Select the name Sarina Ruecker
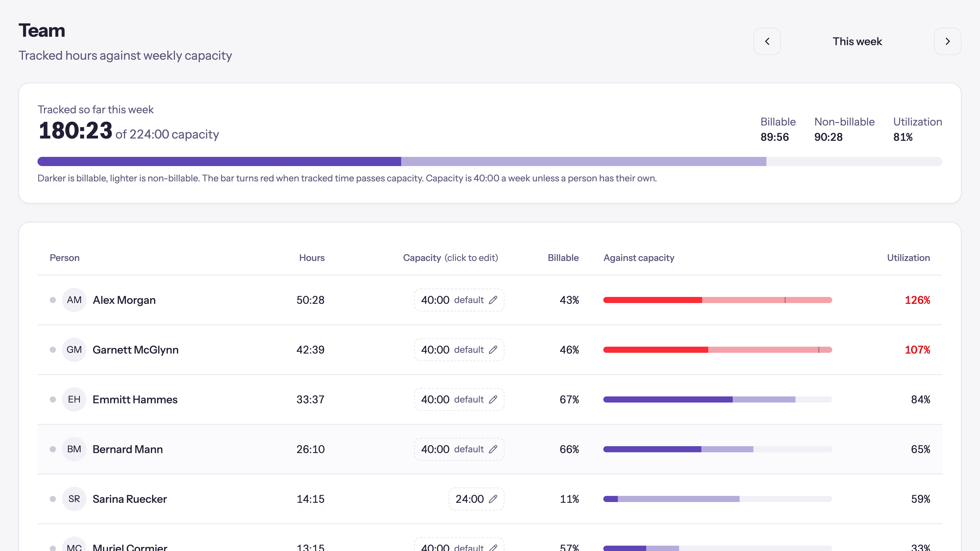Screen dimensions: 980x551 [x=130, y=499]
